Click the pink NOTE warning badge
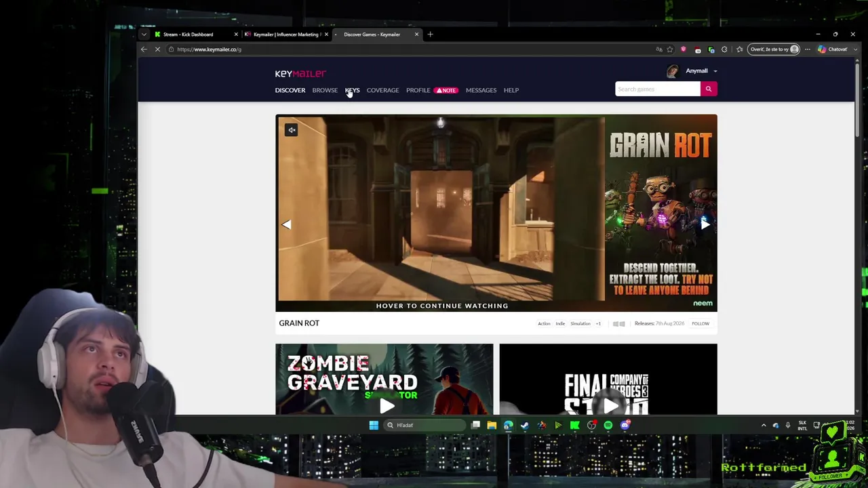The image size is (868, 488). click(446, 90)
